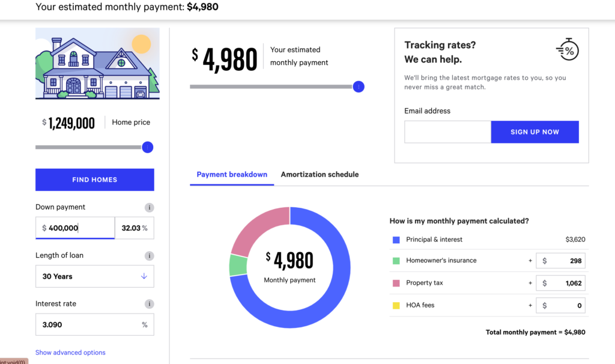615x364 pixels.
Task: Click the house illustration image
Action: (97, 64)
